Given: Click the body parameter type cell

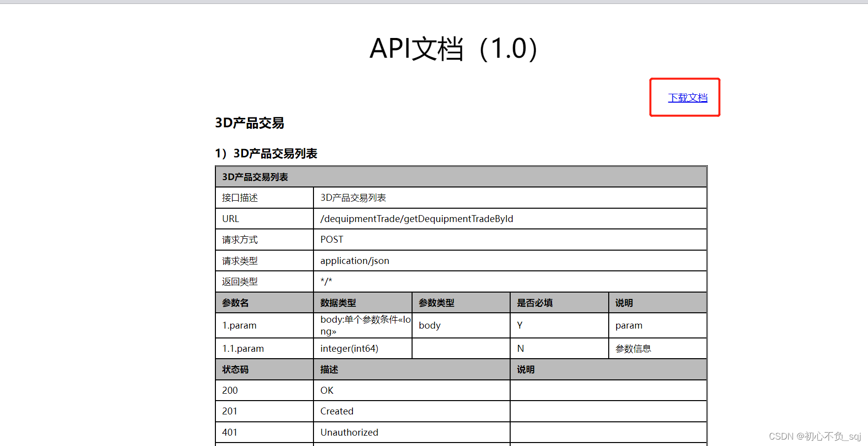Looking at the screenshot, I should (x=461, y=326).
